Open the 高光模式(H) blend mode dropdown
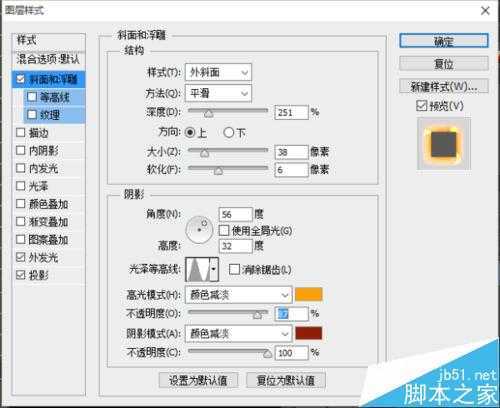 pyautogui.click(x=239, y=295)
